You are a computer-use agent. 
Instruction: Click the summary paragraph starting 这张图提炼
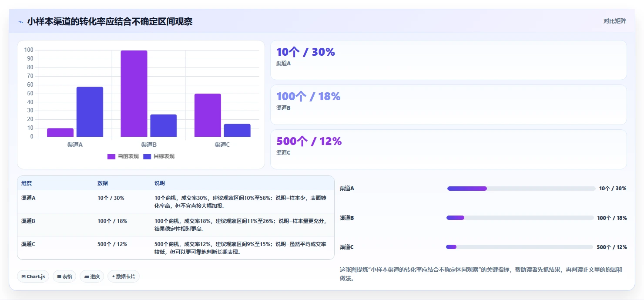coord(481,274)
